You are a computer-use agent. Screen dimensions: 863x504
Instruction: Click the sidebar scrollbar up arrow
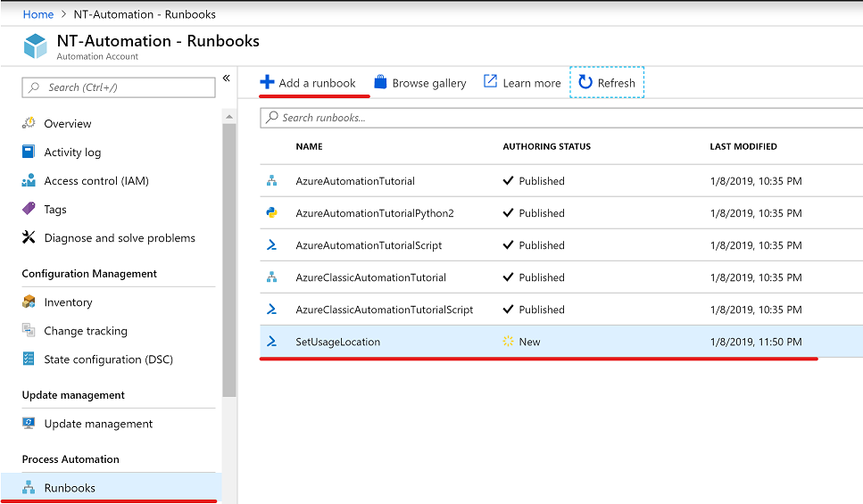pos(229,117)
